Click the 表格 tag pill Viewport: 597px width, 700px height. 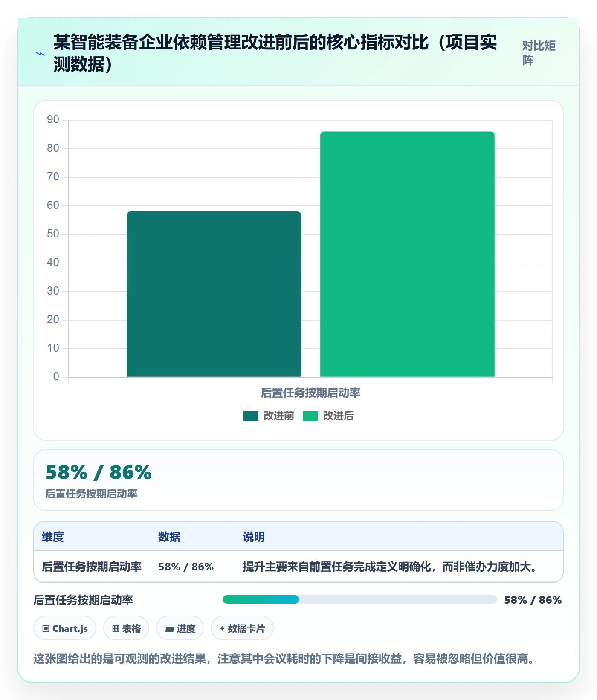tap(126, 628)
